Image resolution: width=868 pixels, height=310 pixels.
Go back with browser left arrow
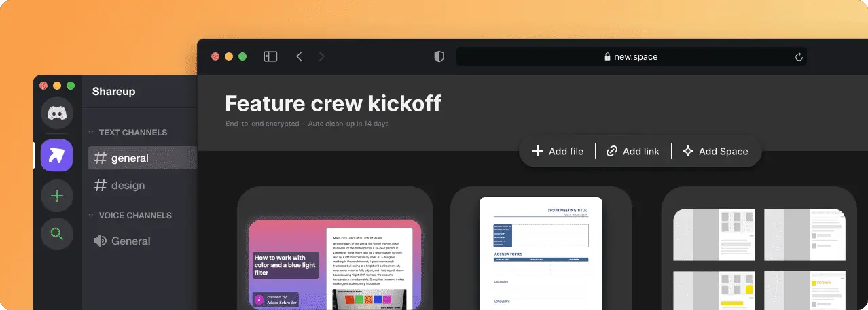pyautogui.click(x=300, y=56)
